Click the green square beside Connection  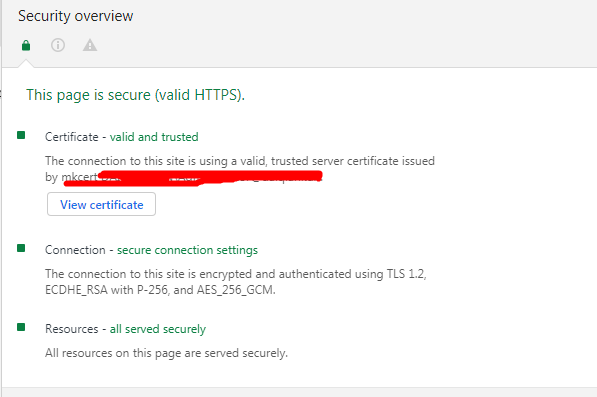click(21, 248)
